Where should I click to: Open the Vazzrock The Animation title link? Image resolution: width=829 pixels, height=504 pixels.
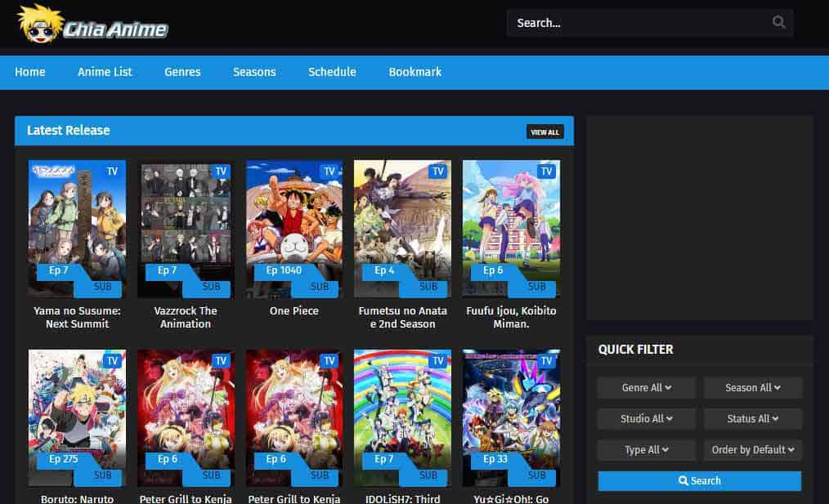(x=186, y=318)
